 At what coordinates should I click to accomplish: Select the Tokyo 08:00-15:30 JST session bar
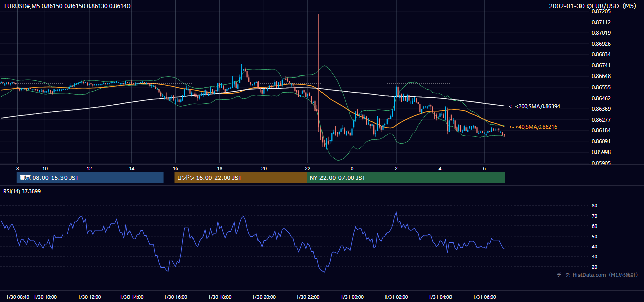(x=90, y=178)
